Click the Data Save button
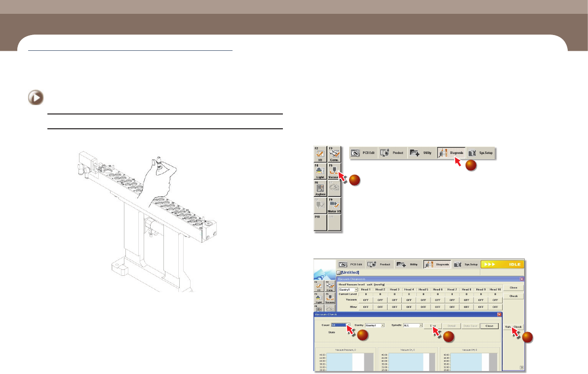This screenshot has height=374, width=588. coord(470,326)
